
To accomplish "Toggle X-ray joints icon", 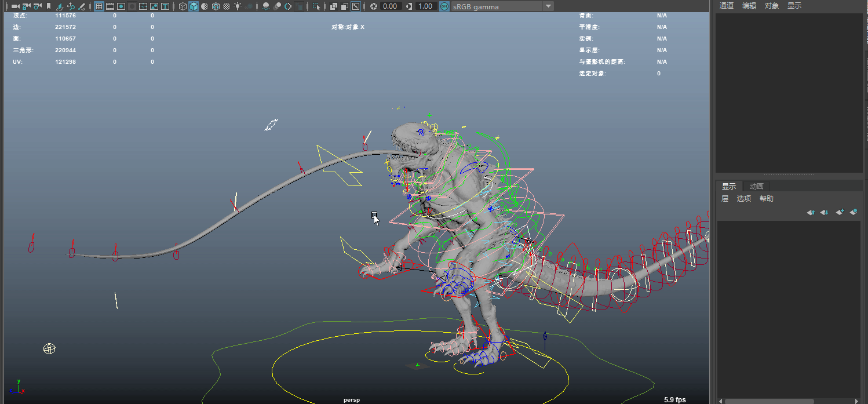I will point(356,6).
